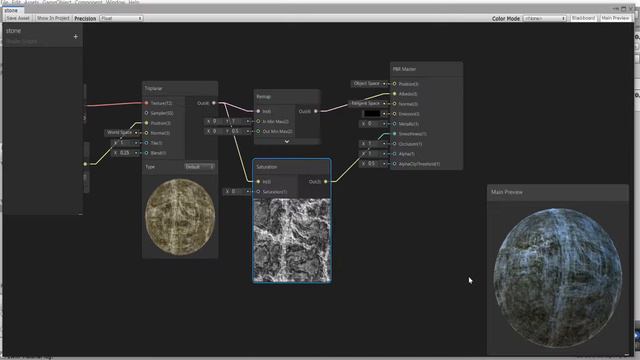Click the Saturation node Out port
This screenshot has height=360, width=640.
tap(326, 182)
